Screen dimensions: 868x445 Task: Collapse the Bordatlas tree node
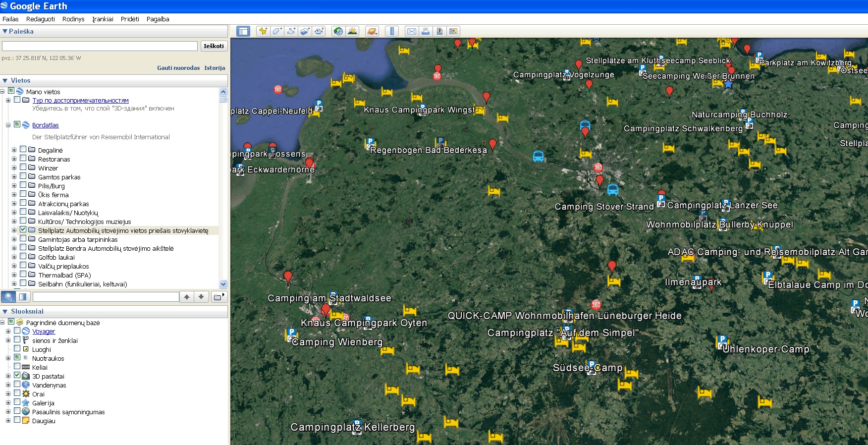[x=8, y=125]
